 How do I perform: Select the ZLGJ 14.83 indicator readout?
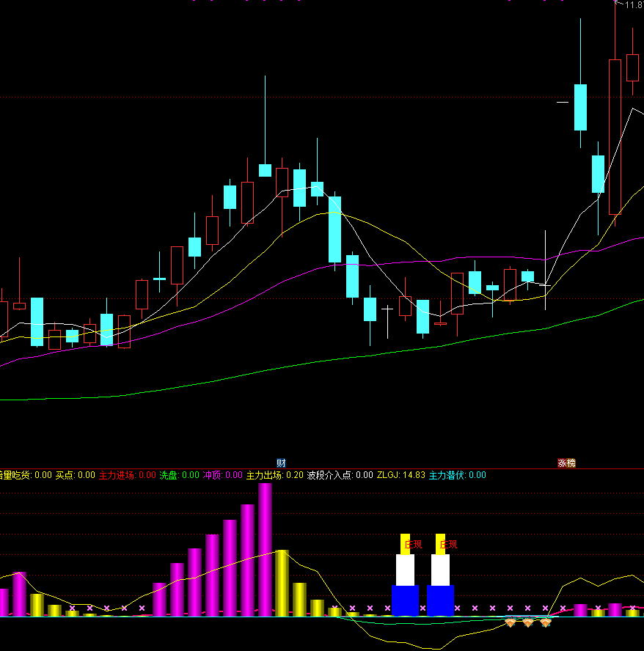(400, 475)
